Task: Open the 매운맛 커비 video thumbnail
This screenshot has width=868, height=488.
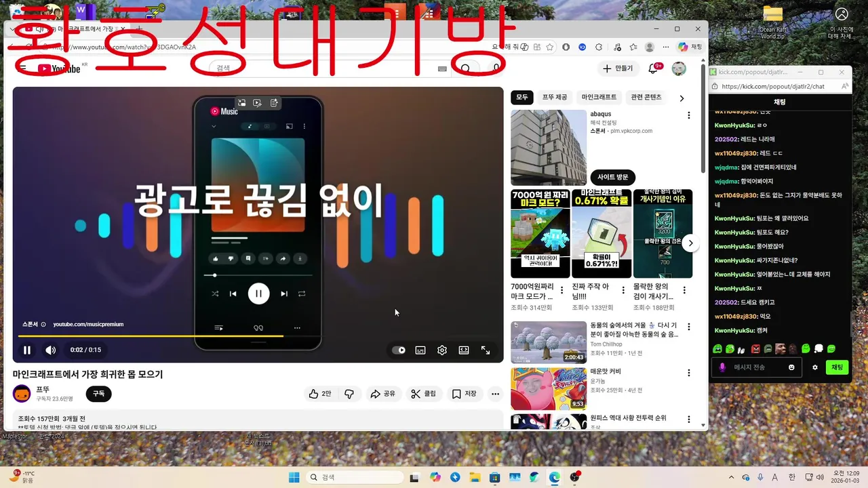Action: click(x=549, y=388)
